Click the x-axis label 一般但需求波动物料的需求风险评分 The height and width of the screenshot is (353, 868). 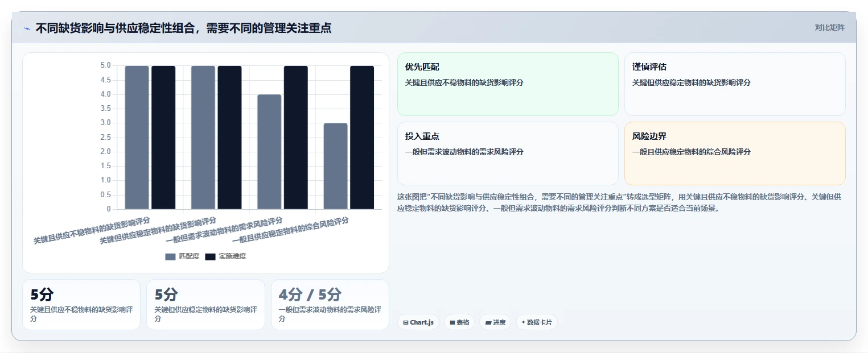[224, 230]
